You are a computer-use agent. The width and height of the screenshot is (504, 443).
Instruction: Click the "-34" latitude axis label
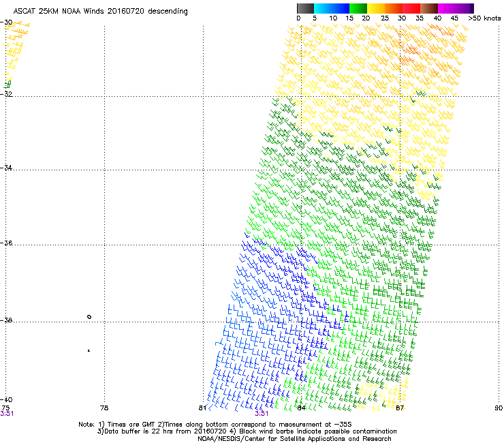tap(6, 168)
